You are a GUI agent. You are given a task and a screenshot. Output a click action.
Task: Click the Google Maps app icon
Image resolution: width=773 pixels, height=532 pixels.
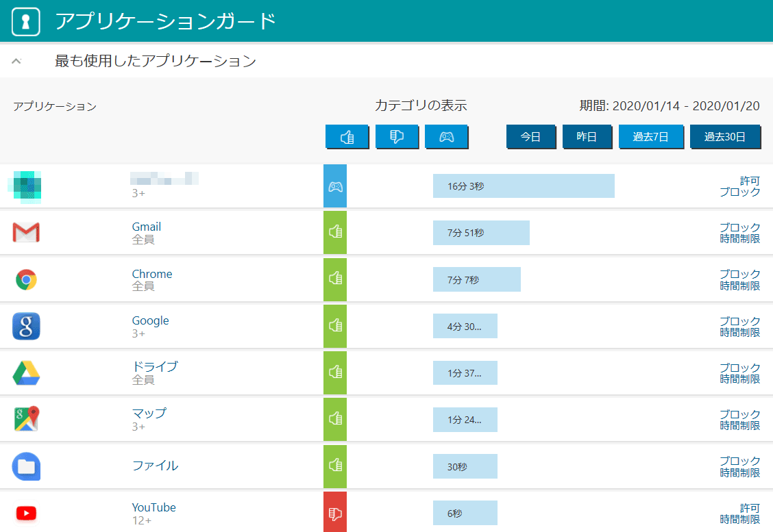[26, 420]
